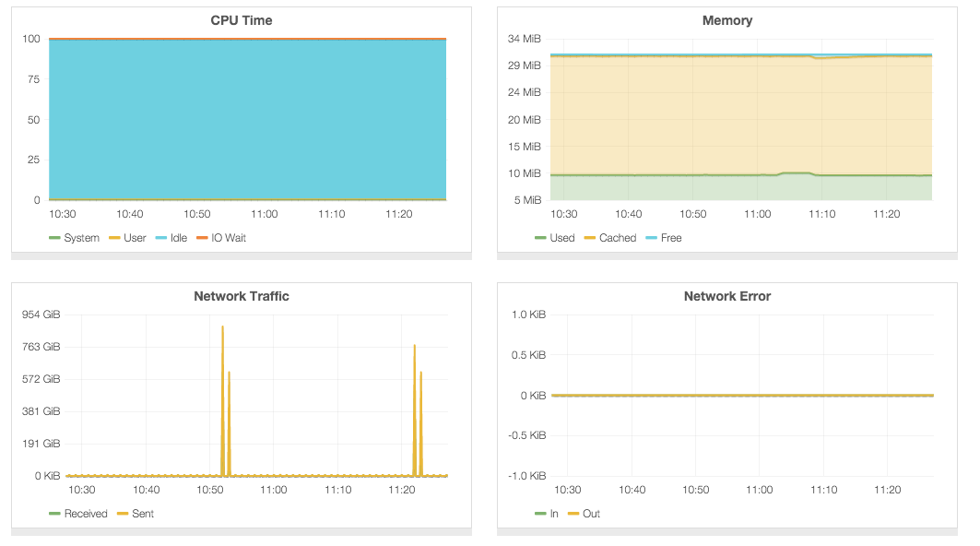Toggle the Used series label in Memory legend

coord(562,238)
